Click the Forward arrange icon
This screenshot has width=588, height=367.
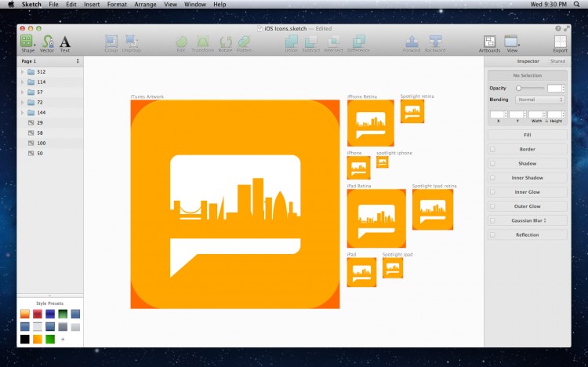tap(412, 42)
